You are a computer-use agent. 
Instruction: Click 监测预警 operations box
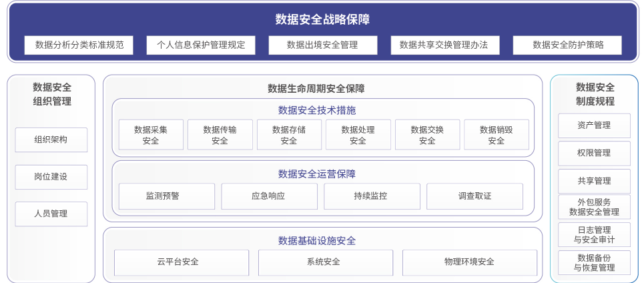click(x=167, y=196)
